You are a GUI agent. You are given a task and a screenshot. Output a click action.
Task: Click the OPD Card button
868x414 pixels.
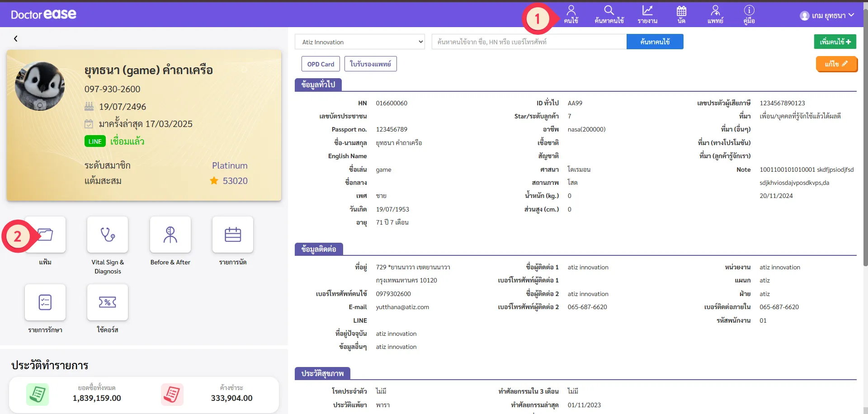click(321, 64)
